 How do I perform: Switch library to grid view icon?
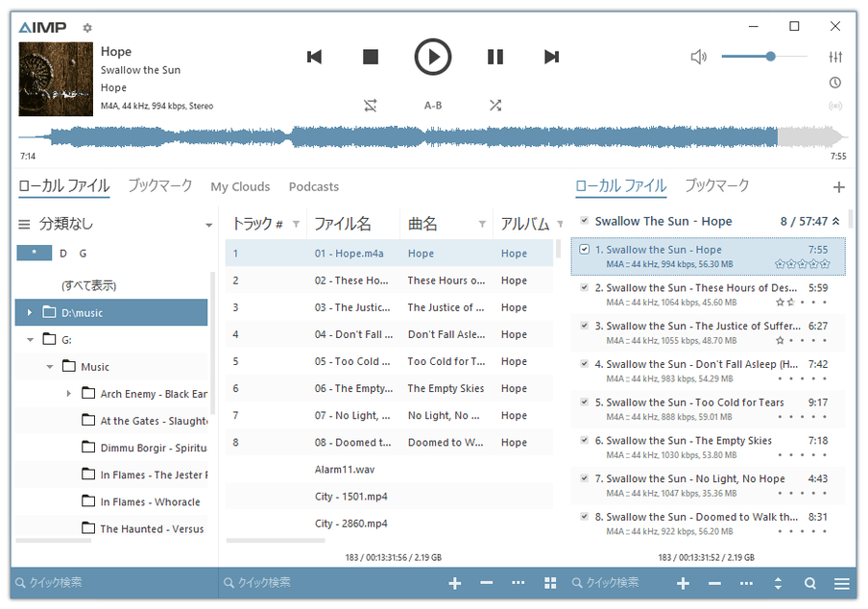coord(550,583)
